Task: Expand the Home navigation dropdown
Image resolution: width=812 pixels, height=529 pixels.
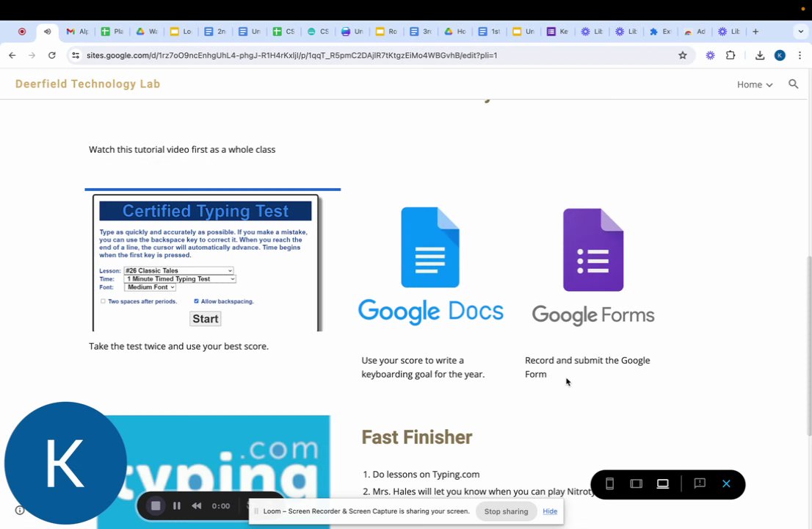Action: point(755,84)
